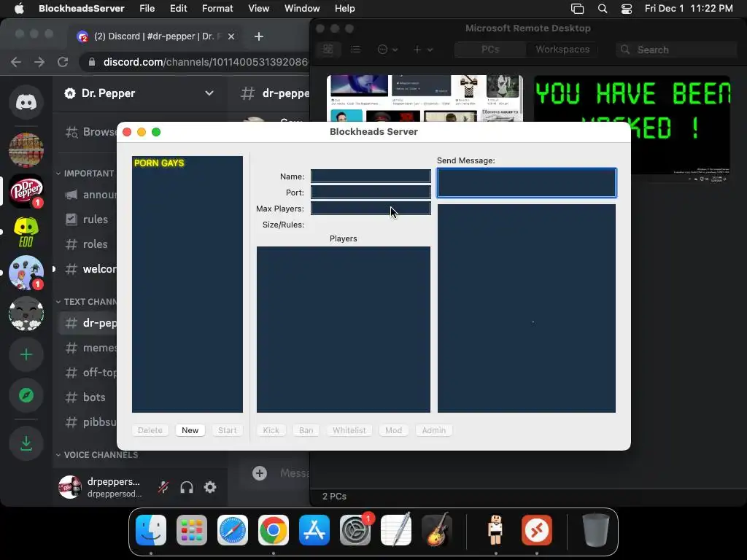747x560 pixels.
Task: Click the Whitelist button
Action: [349, 430]
